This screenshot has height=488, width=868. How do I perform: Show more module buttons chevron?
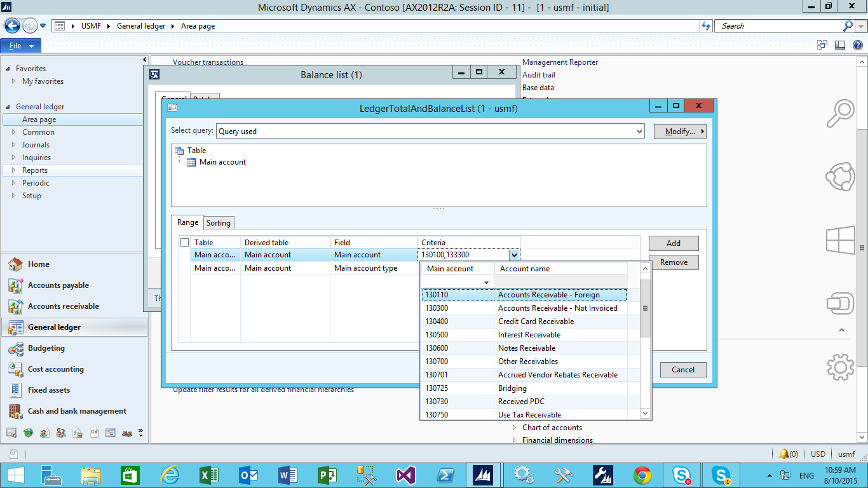tap(140, 433)
